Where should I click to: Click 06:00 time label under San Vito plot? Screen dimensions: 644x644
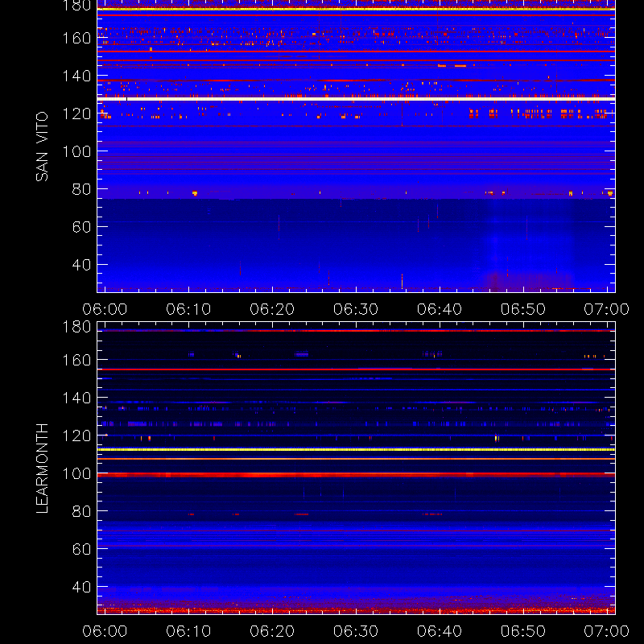pyautogui.click(x=105, y=309)
